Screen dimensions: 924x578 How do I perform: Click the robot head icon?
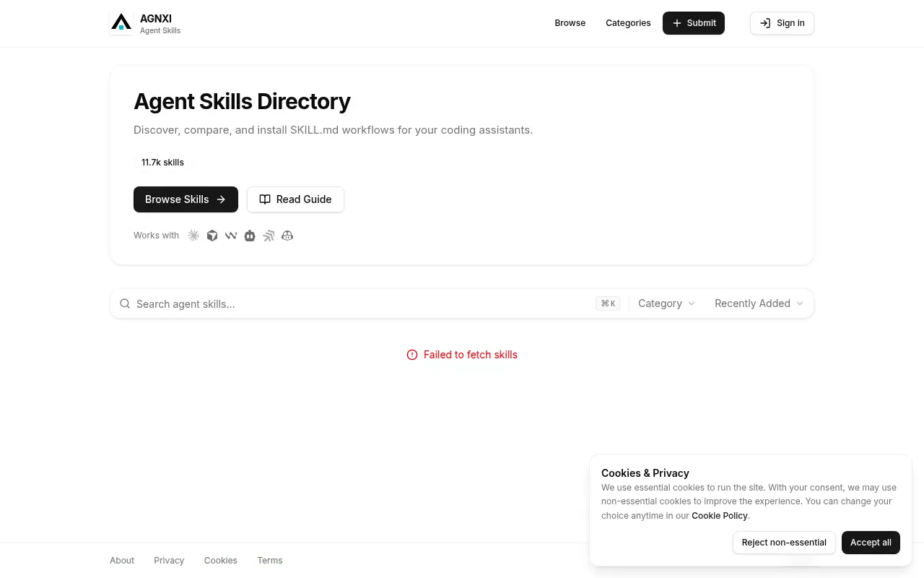click(250, 236)
